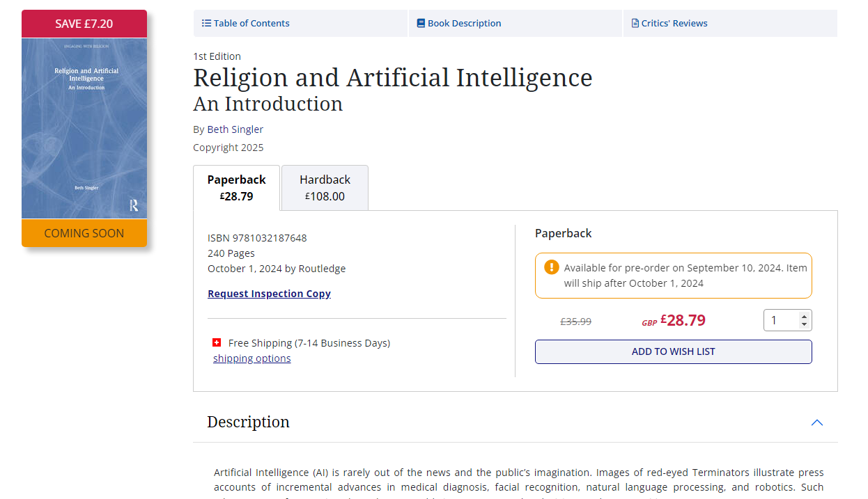
Task: Click the orange pre-order warning icon
Action: 552,267
